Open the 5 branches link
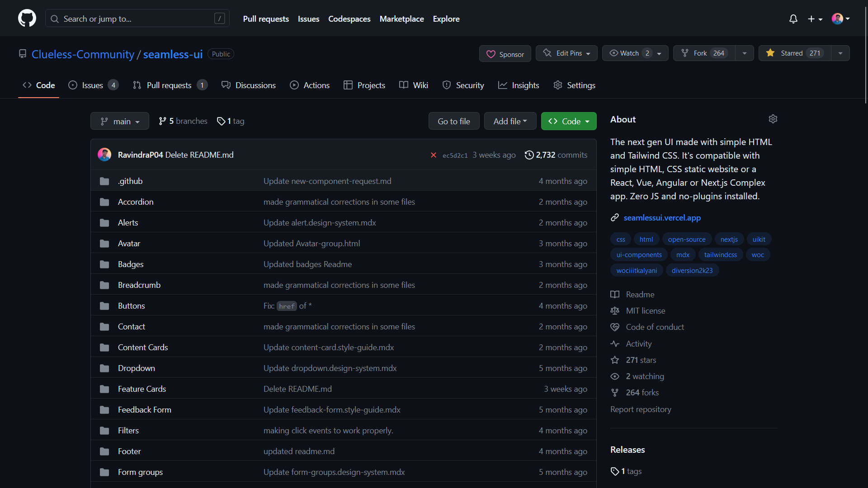 click(183, 121)
